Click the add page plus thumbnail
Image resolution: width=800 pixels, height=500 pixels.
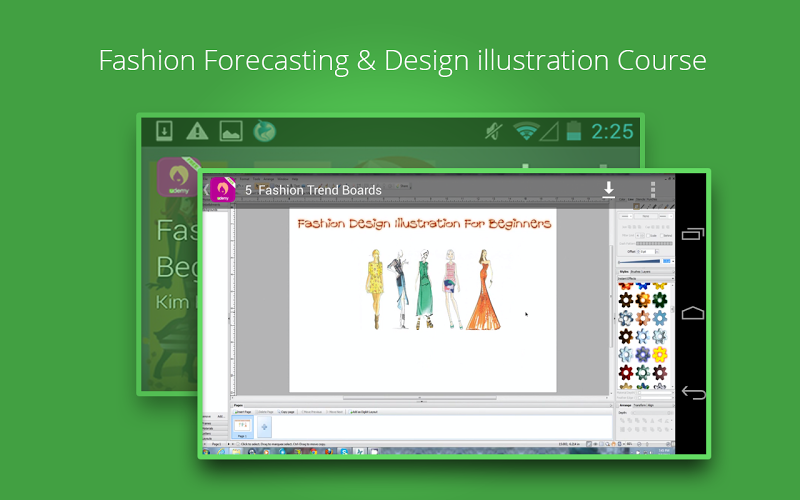pyautogui.click(x=265, y=426)
